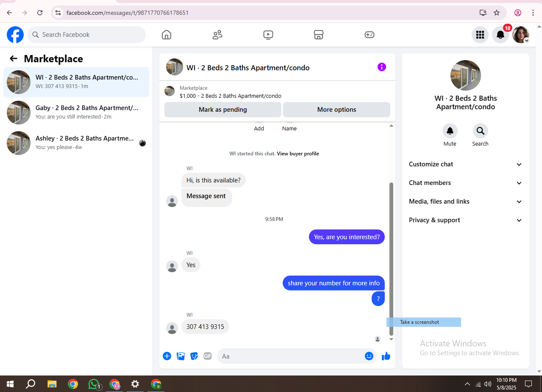View site information icon in address bar
Viewport: 542px width, 392px height.
click(58, 13)
